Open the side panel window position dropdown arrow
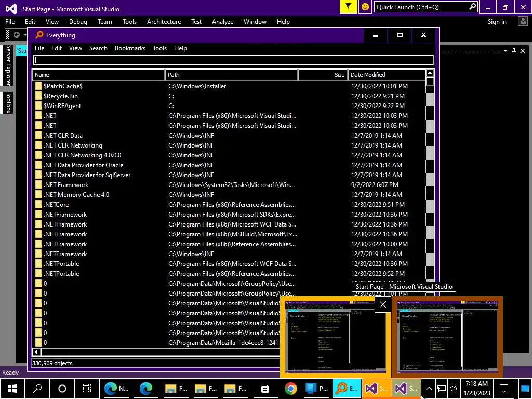Image resolution: width=532 pixels, height=399 pixels. coord(506,51)
